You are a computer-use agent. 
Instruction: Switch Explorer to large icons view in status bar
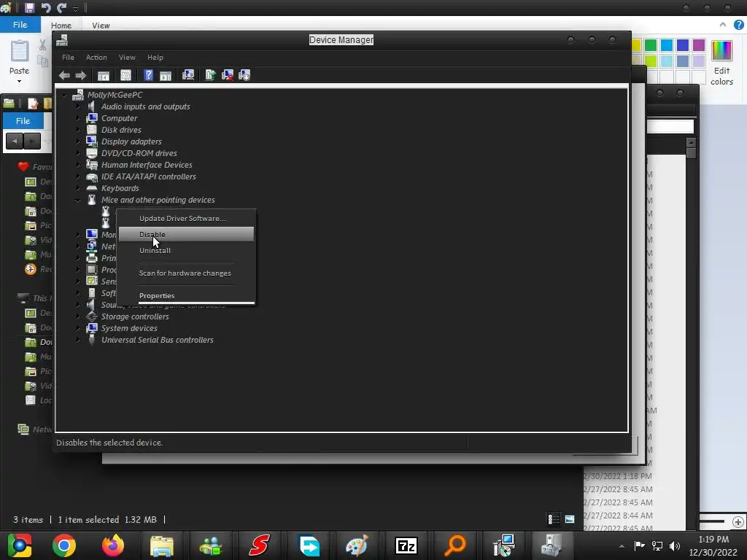[570, 519]
